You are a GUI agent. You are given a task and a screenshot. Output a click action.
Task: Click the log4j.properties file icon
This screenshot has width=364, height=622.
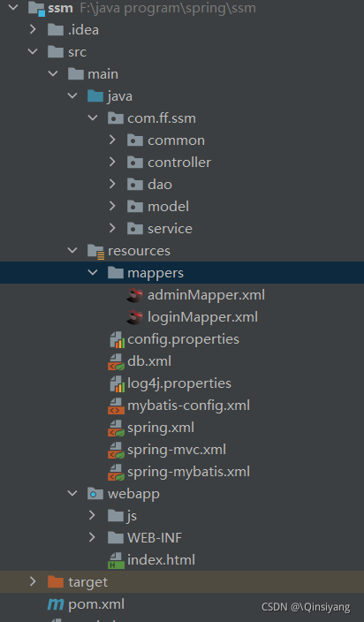coord(117,384)
